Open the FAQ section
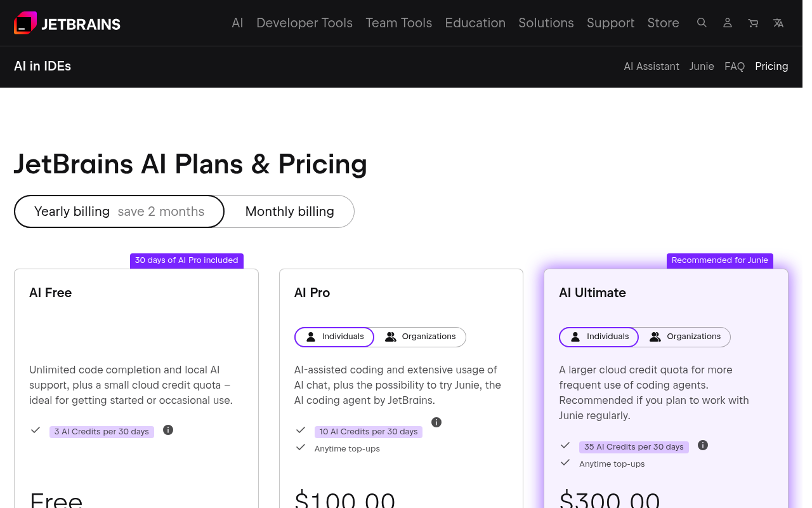The width and height of the screenshot is (812, 508). point(734,66)
